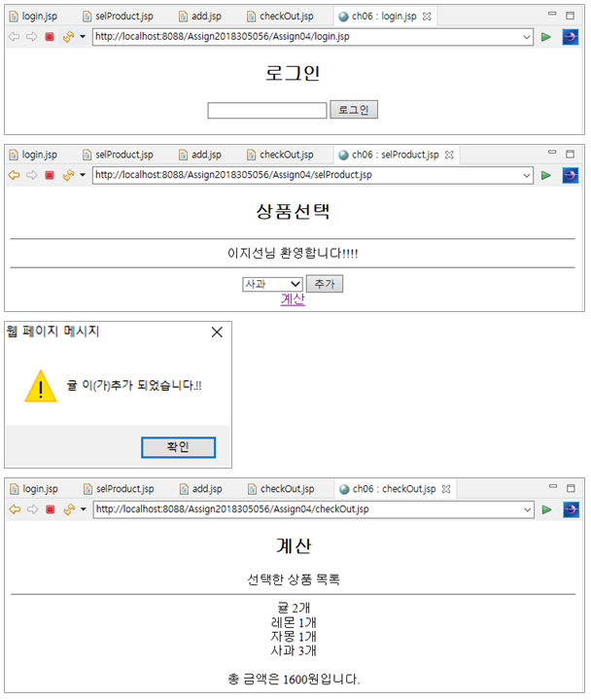Click green Go arrow beside checkOut.jsp URL
The height and width of the screenshot is (700, 591).
point(546,509)
